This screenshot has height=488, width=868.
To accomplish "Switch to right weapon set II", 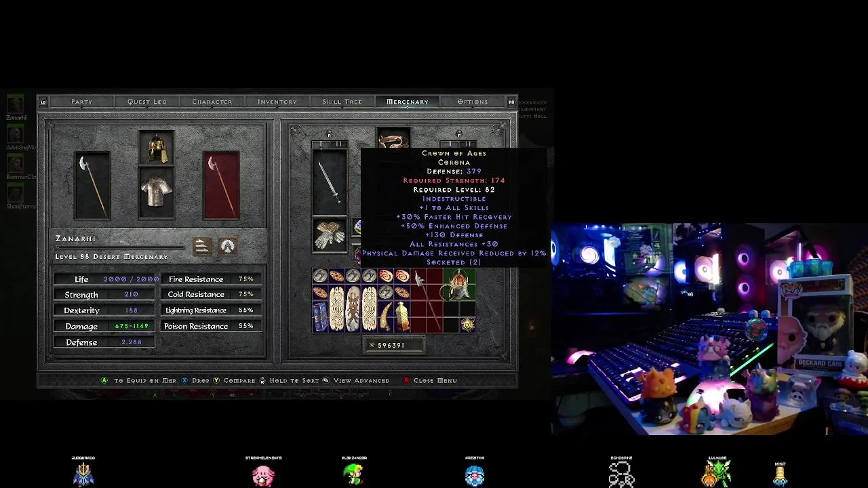I will (467, 144).
